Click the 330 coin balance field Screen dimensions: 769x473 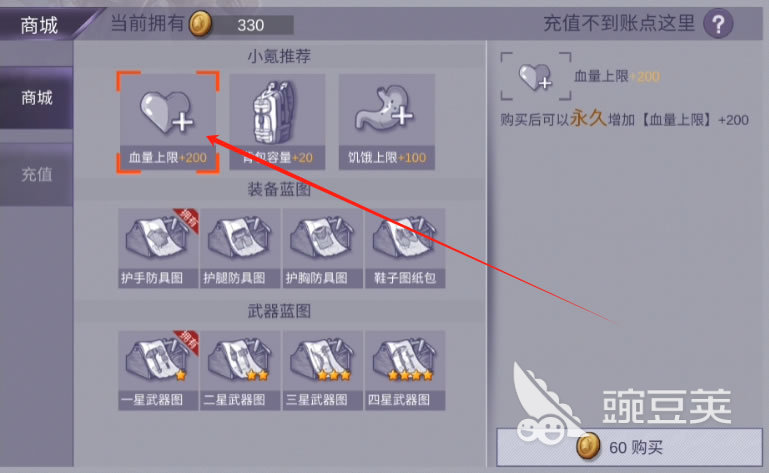pos(253,25)
